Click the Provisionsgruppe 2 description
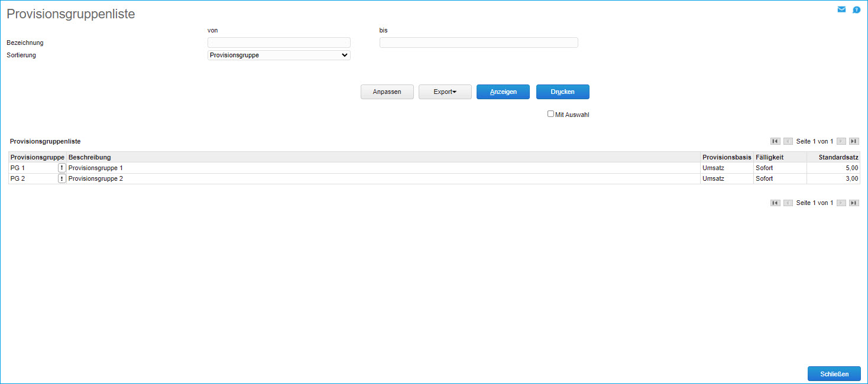This screenshot has width=868, height=384. tap(96, 178)
